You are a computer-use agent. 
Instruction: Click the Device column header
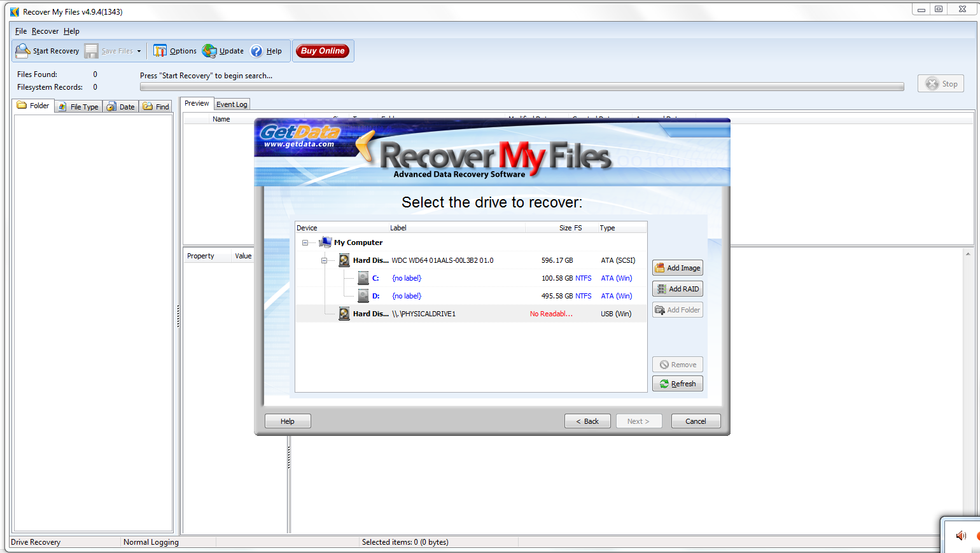[342, 228]
